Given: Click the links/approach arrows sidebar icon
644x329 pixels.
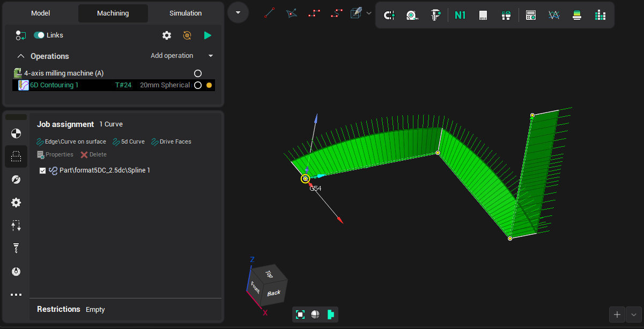Looking at the screenshot, I should tap(16, 226).
